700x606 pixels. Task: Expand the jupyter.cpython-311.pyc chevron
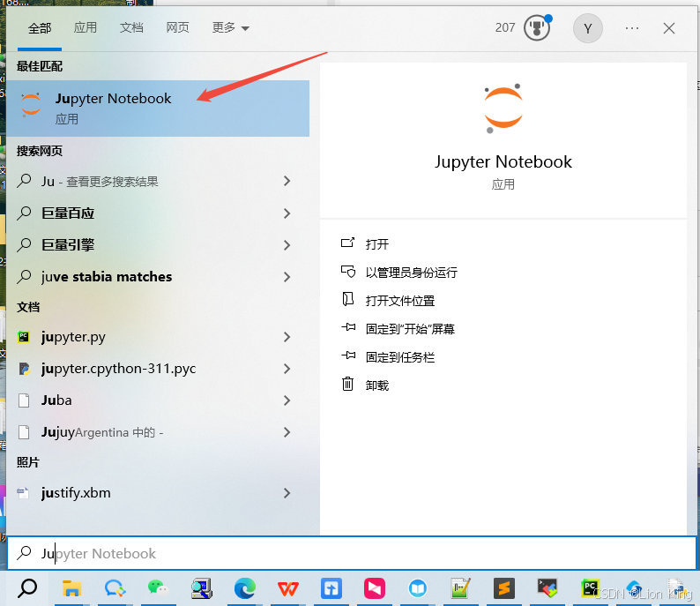pos(287,369)
